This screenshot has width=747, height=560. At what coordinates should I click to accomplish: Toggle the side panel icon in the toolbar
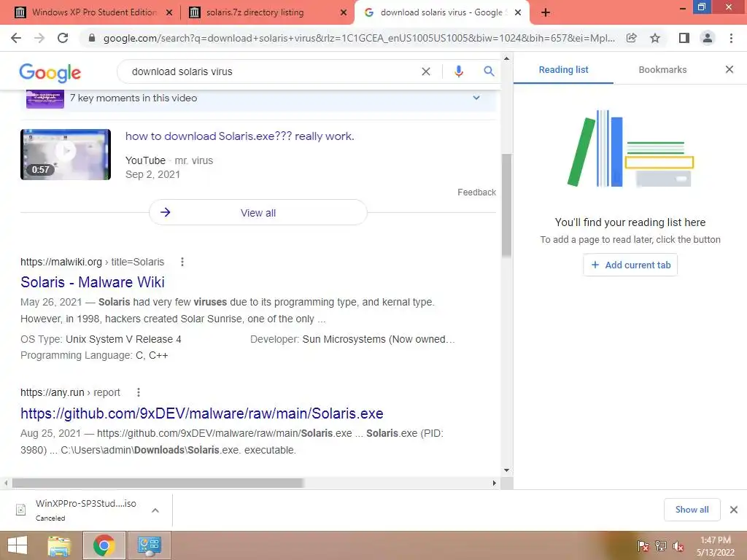(684, 38)
